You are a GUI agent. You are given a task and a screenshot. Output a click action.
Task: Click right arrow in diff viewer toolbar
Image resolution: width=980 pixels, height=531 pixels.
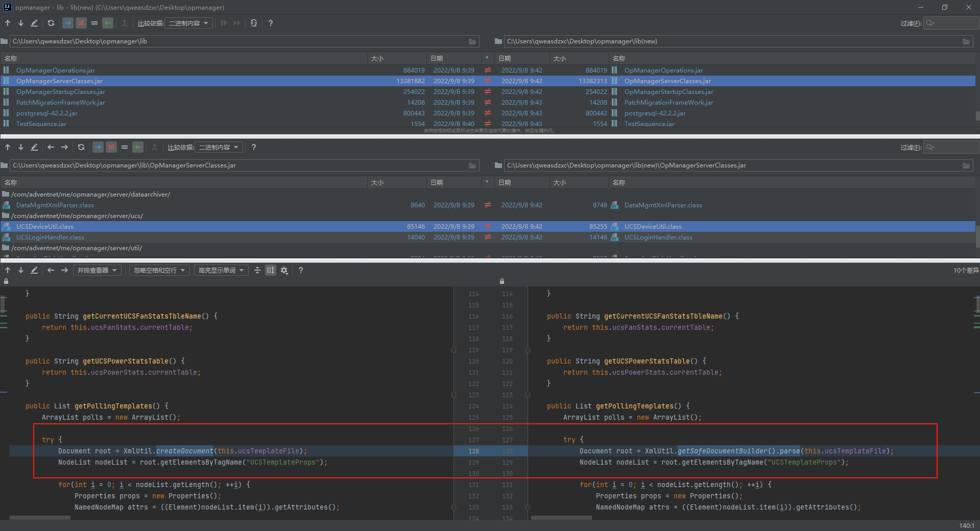point(64,270)
